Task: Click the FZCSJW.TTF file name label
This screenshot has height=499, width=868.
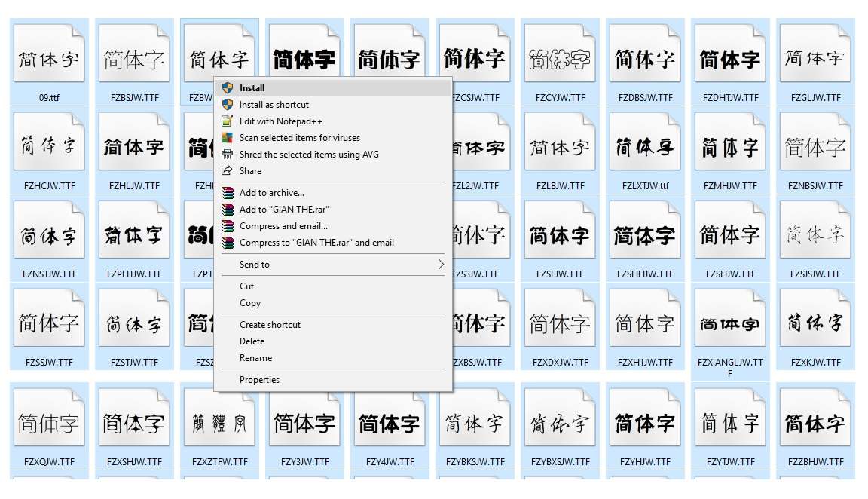Action: click(x=476, y=97)
